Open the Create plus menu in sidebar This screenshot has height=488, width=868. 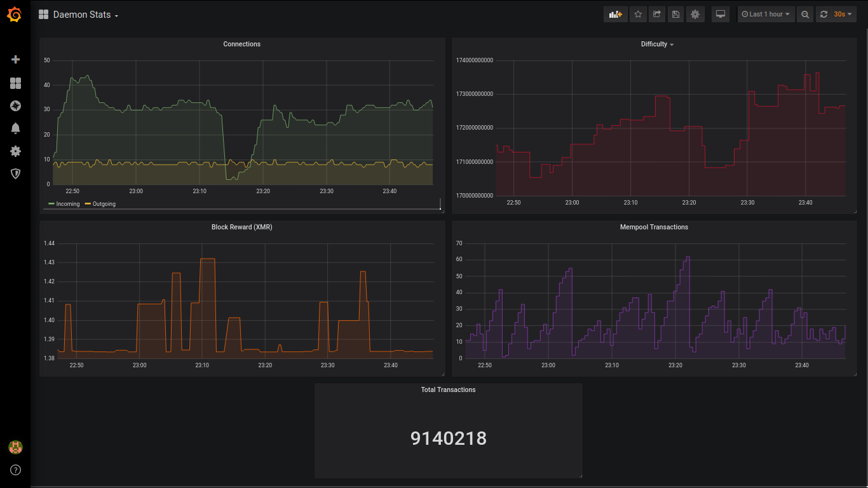click(15, 59)
